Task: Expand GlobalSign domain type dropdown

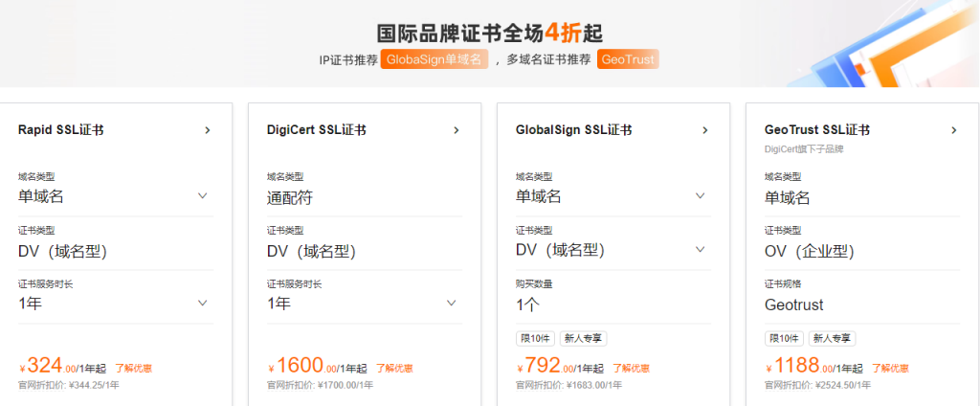Action: coord(700,196)
